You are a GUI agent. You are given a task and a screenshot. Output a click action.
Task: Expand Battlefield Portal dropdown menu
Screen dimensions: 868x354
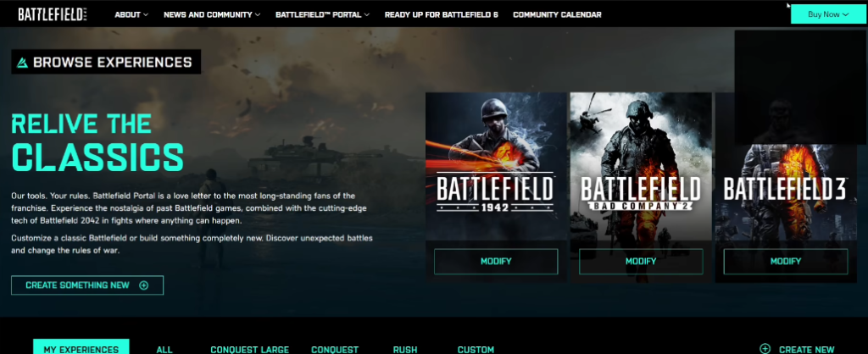click(x=323, y=15)
